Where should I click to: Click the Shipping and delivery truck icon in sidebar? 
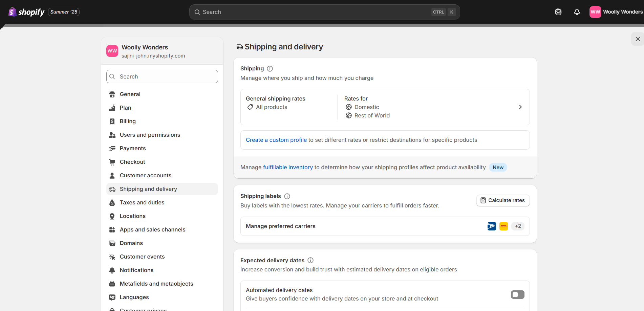tap(112, 189)
